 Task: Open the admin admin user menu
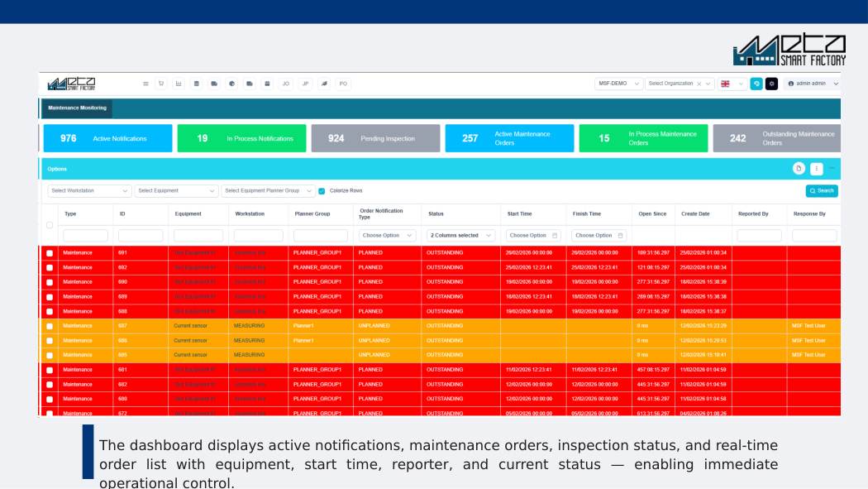tap(813, 84)
